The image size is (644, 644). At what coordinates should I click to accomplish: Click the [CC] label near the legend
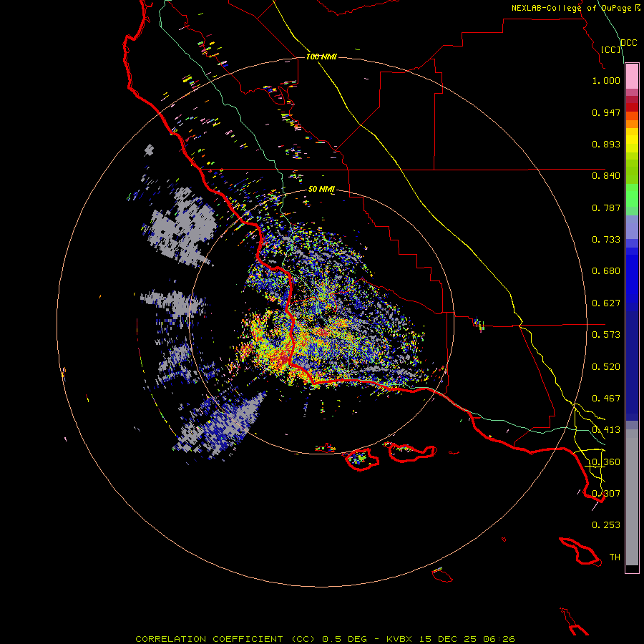point(611,49)
